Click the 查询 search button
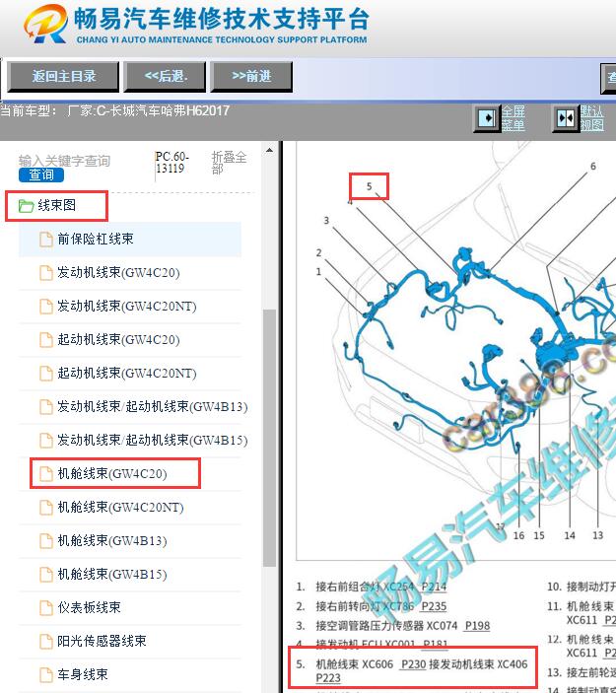The height and width of the screenshot is (693, 616). (41, 175)
